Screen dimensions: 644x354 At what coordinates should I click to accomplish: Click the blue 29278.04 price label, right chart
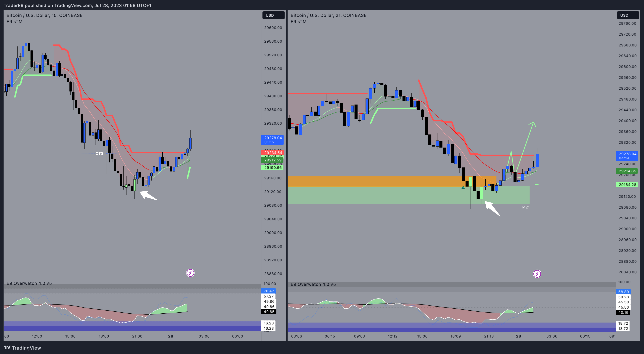627,156
